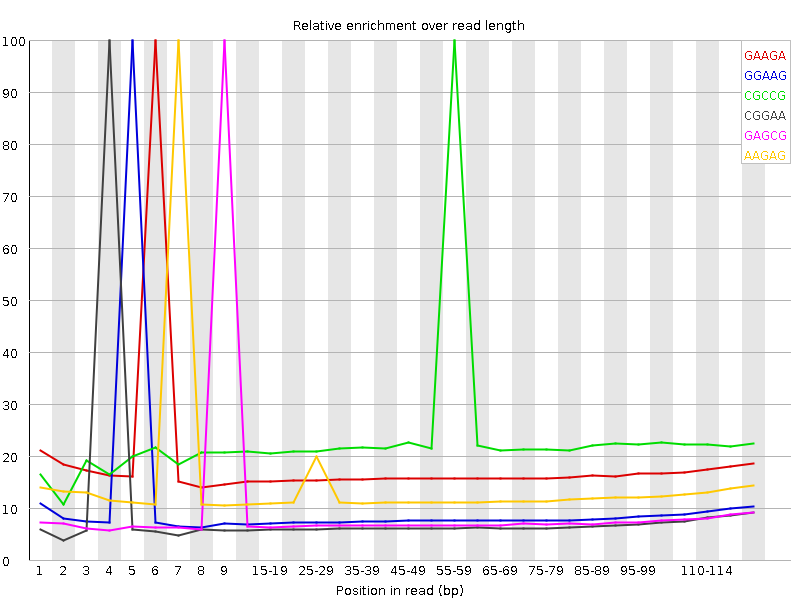The height and width of the screenshot is (600, 800).
Task: Click the yellow bump at position 25-29
Action: pos(318,457)
